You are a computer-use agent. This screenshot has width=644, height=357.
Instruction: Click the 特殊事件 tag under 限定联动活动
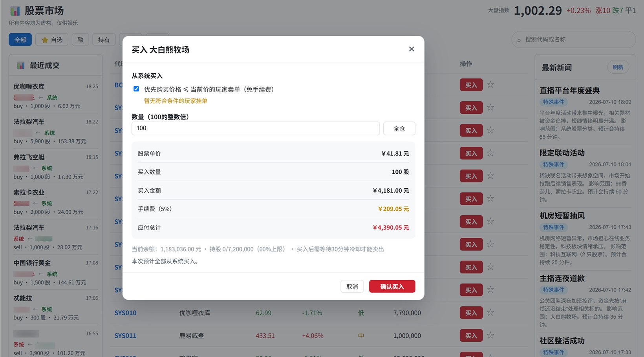(x=553, y=165)
